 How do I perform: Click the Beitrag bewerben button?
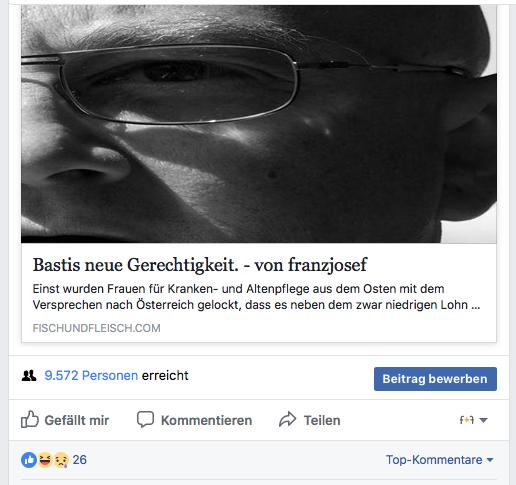coord(435,379)
